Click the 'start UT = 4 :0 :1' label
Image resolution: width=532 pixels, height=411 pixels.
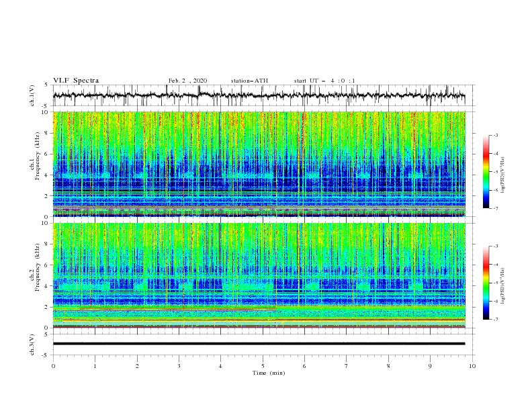coord(324,81)
